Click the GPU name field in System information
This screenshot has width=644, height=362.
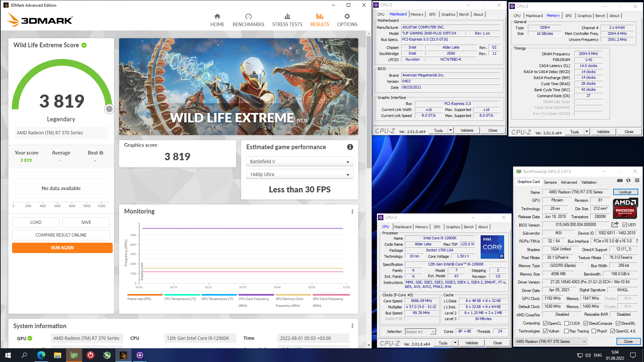pyautogui.click(x=87, y=338)
